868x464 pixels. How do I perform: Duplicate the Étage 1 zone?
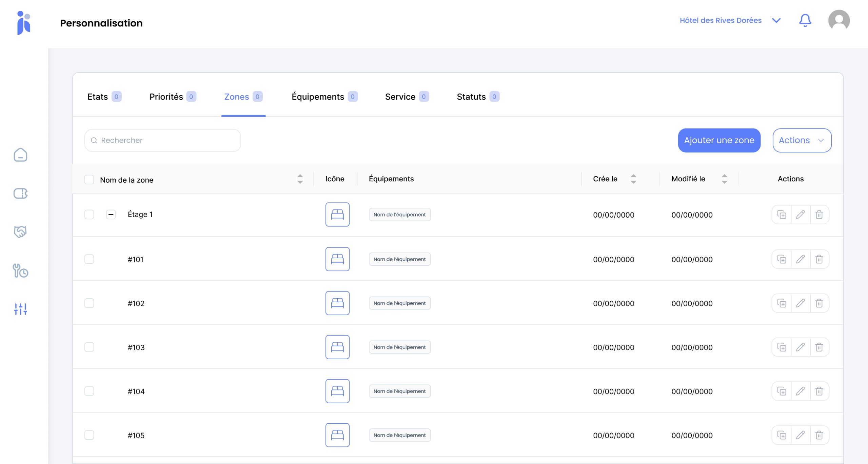tap(782, 215)
